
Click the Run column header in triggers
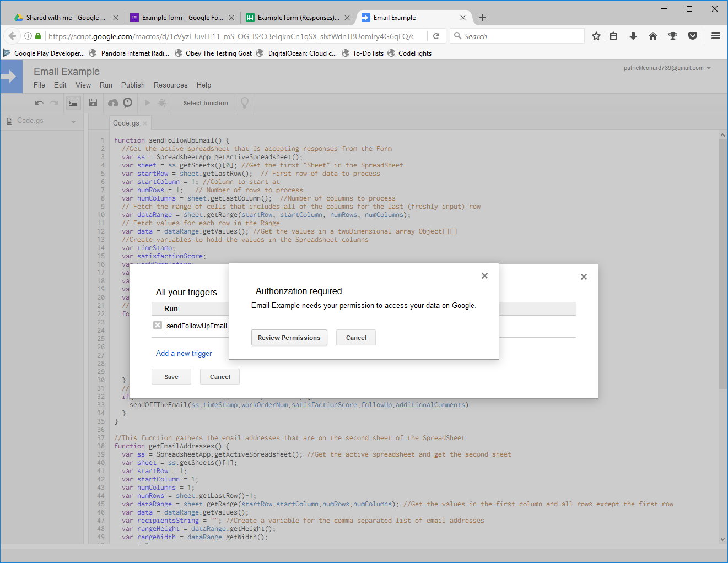click(171, 309)
